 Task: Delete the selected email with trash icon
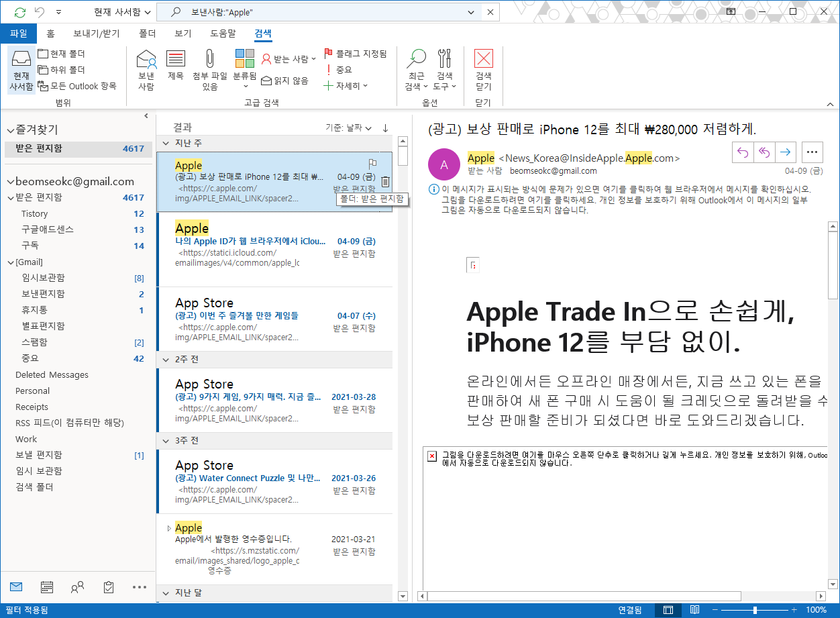385,181
